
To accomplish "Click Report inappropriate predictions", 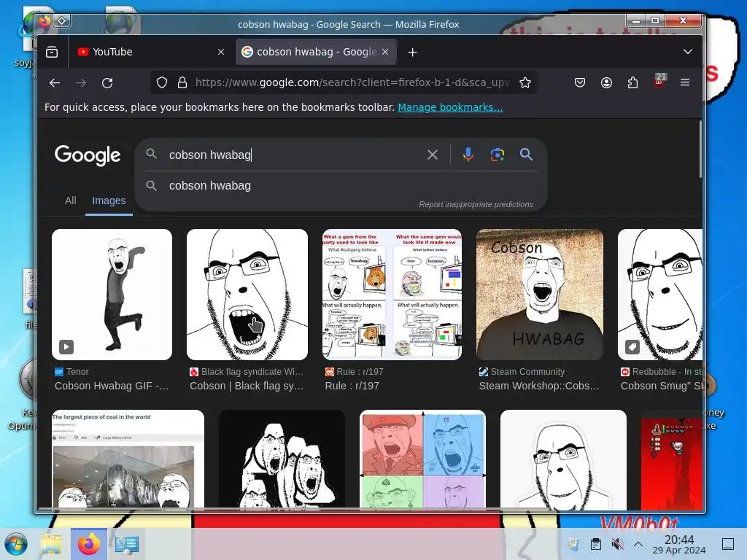I will coord(476,204).
